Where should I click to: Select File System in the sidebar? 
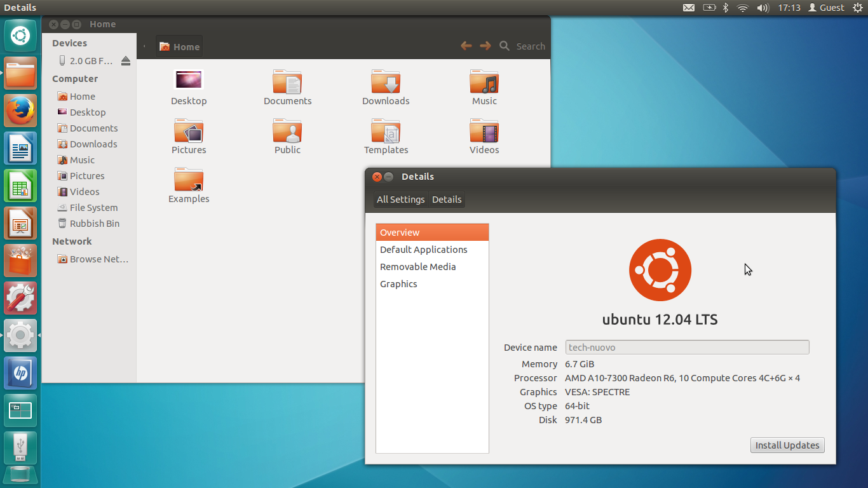point(89,208)
